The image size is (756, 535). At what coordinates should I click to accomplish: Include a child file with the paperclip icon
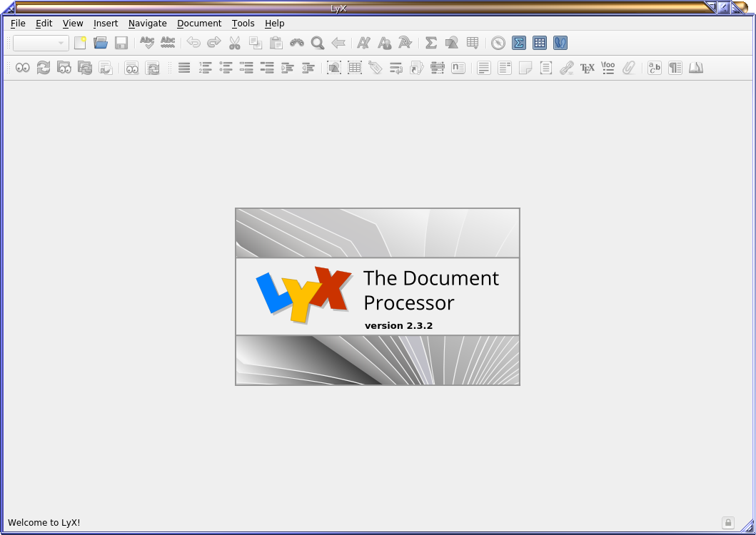629,68
